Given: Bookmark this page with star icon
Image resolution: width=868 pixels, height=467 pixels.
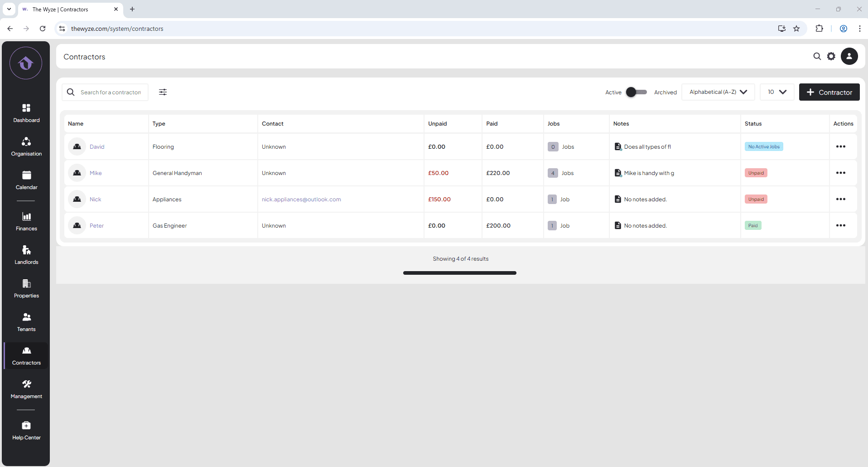Looking at the screenshot, I should point(796,29).
